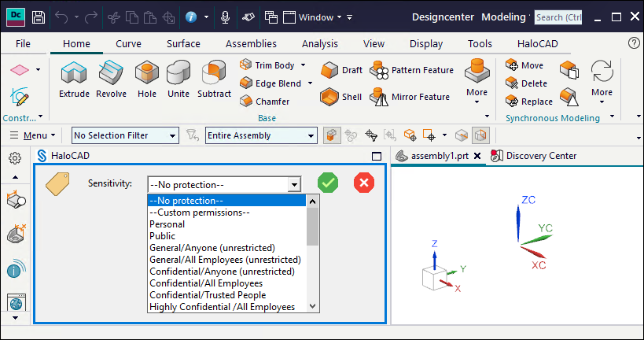Click the Mirror Feature command

pyautogui.click(x=410, y=97)
